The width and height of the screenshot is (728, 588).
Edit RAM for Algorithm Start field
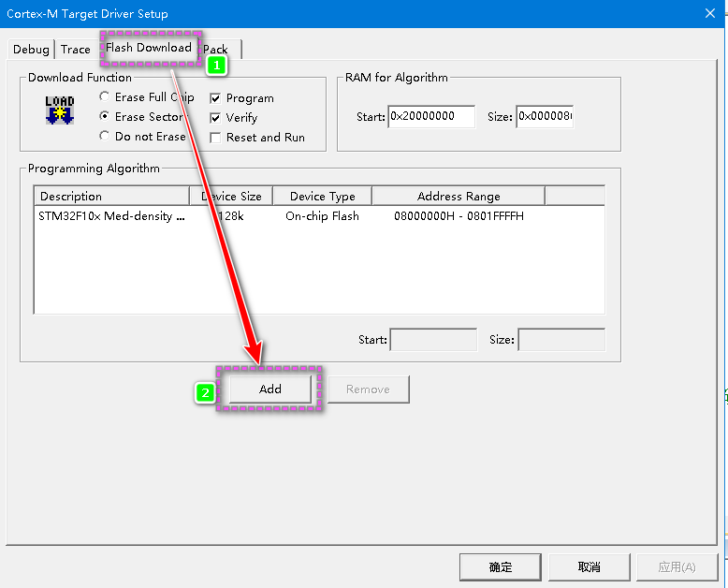(431, 116)
